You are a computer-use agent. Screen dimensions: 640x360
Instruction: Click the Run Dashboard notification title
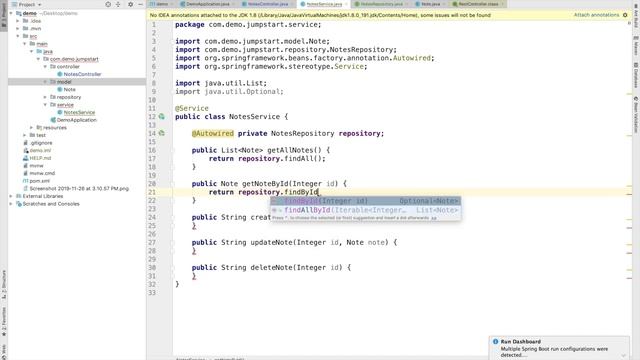pos(521,342)
